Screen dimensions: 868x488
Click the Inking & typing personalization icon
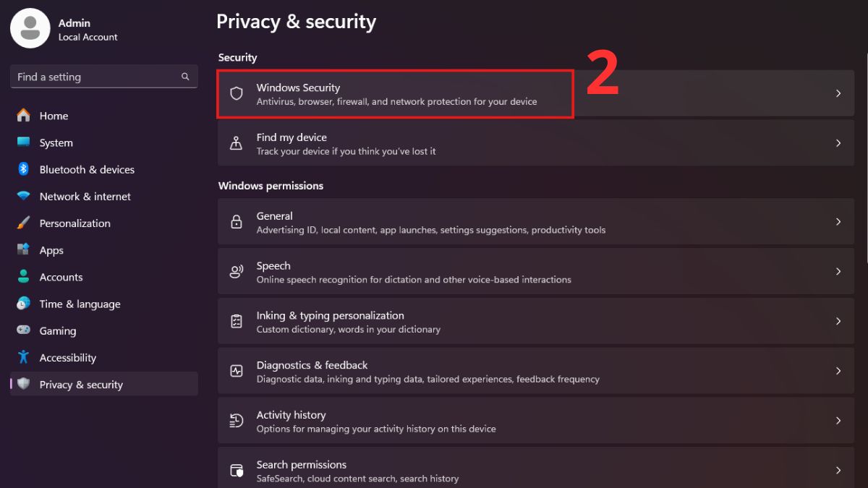(x=236, y=321)
